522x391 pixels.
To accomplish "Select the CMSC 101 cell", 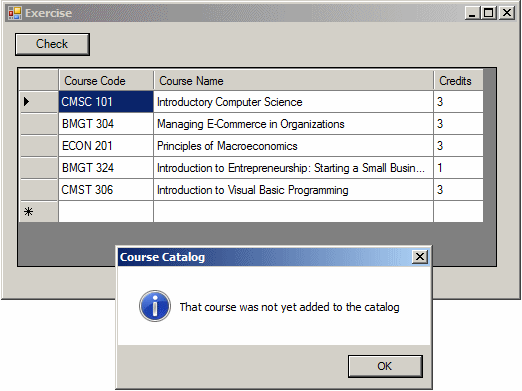I will coord(106,102).
